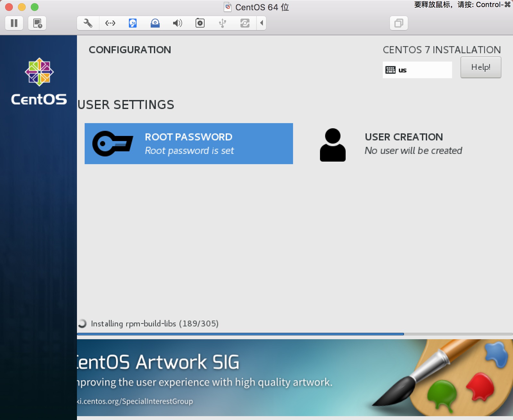Viewport: 513px width, 420px height.
Task: Click 'No user will be created' text
Action: click(x=413, y=151)
